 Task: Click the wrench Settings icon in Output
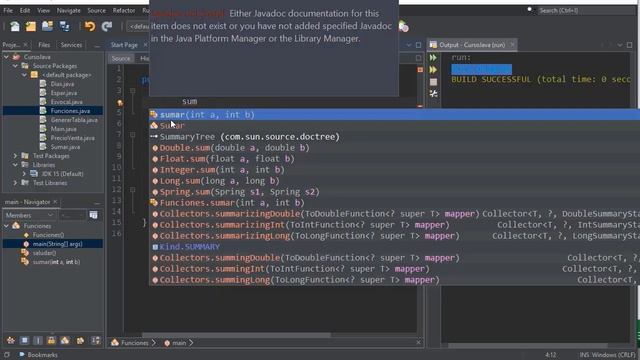[433, 94]
